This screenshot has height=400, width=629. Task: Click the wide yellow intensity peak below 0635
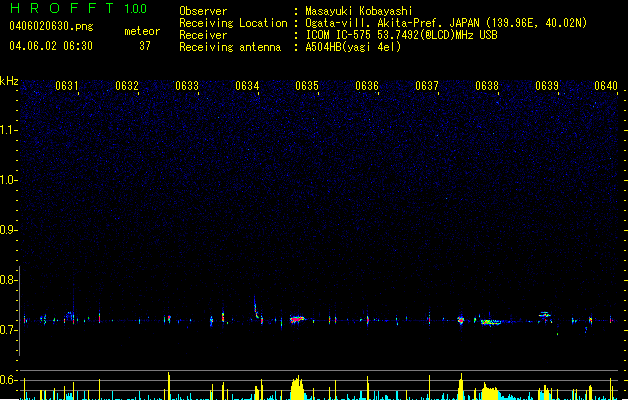point(297,388)
